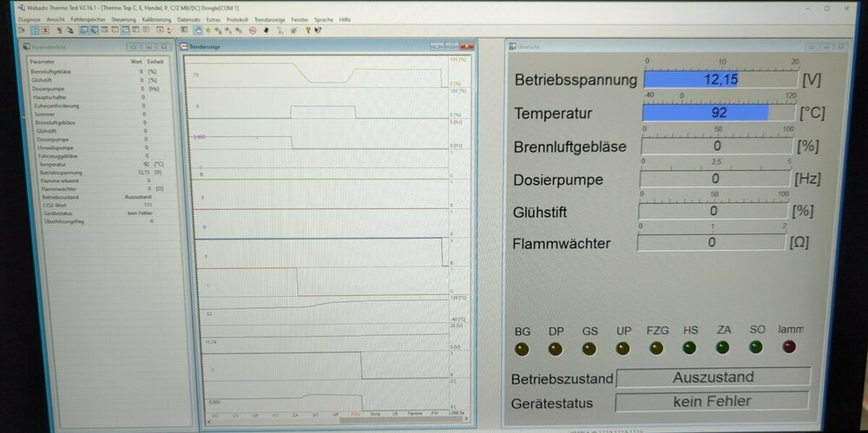Click the red circular icon in toolbar
This screenshot has width=868, height=433.
253,30
